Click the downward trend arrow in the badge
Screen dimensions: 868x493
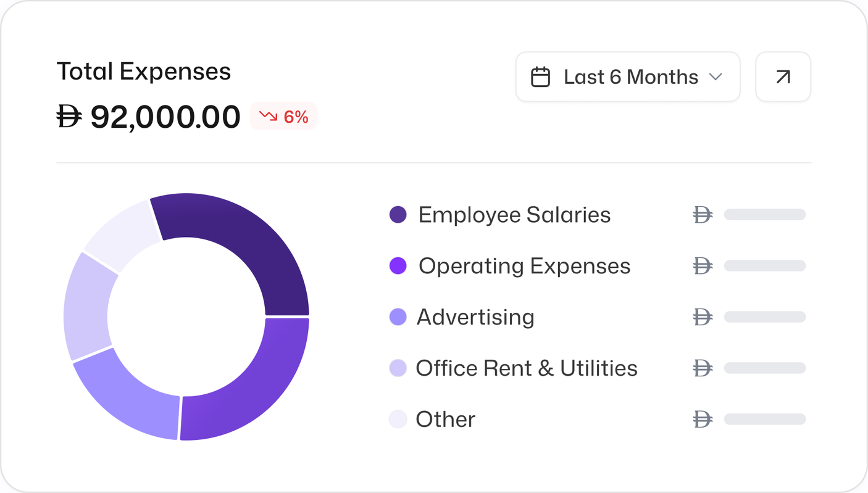[x=268, y=116]
